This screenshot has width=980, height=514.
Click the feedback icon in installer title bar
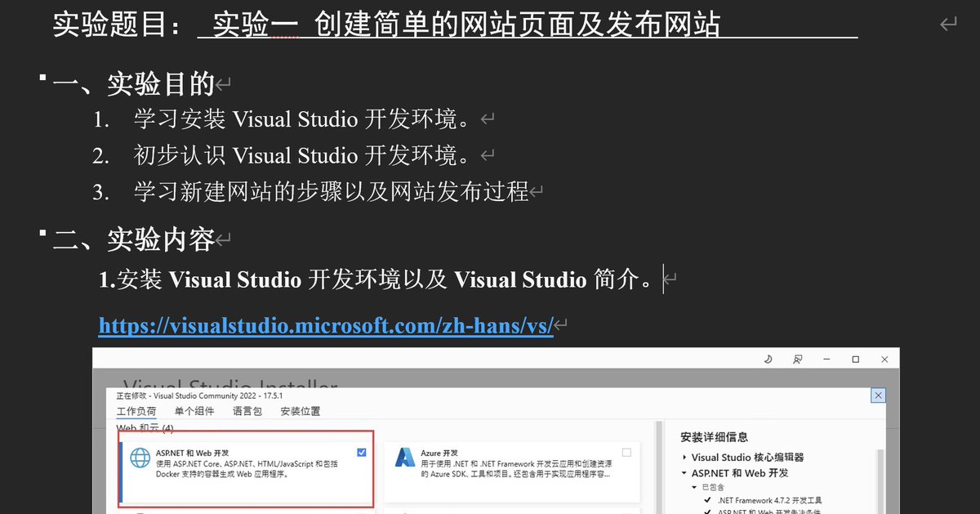click(x=797, y=360)
